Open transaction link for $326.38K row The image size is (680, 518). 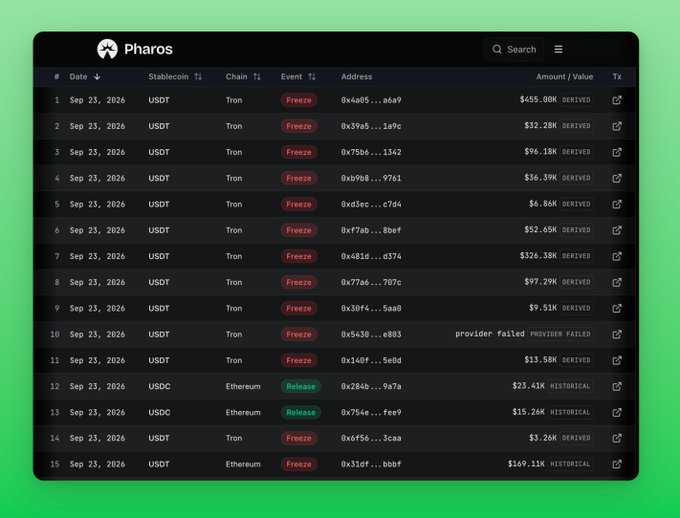617,256
